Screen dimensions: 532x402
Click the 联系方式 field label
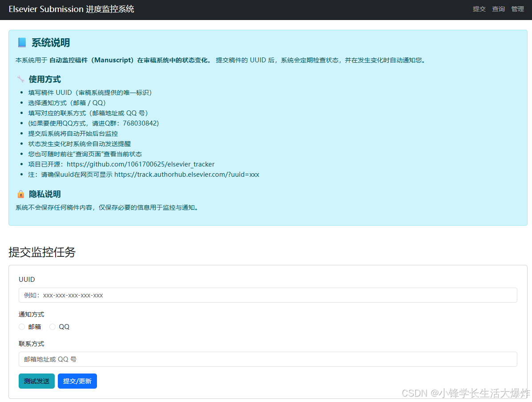(x=31, y=344)
